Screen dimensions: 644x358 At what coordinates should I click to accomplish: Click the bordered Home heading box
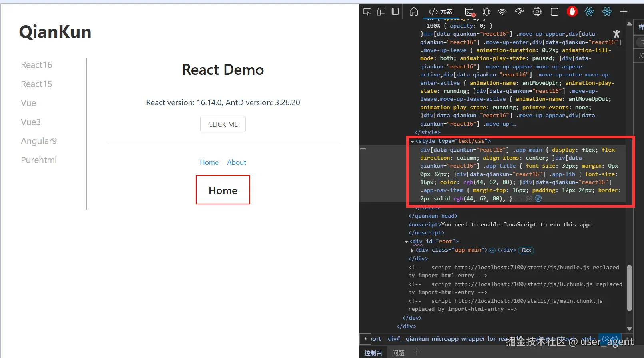(223, 190)
